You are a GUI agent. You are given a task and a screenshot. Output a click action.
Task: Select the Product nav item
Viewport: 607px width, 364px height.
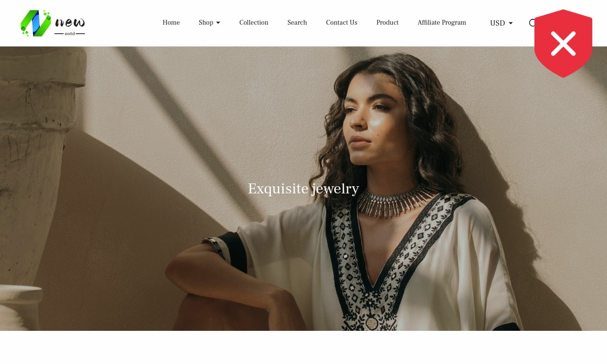coord(387,23)
